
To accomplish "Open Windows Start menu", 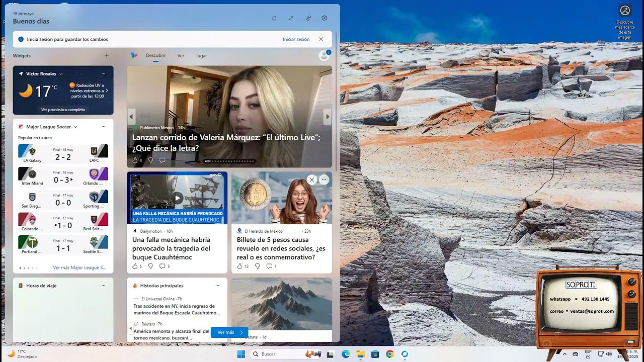I will click(241, 354).
